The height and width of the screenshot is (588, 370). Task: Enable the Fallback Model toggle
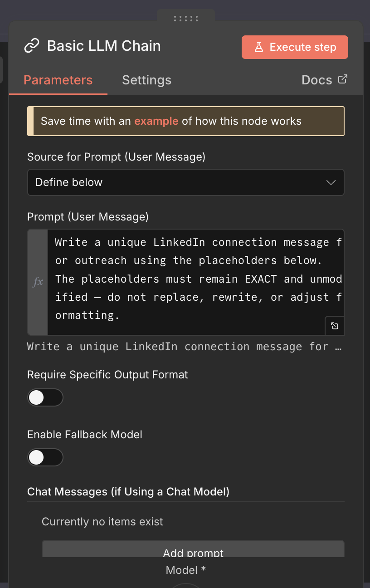(x=45, y=457)
